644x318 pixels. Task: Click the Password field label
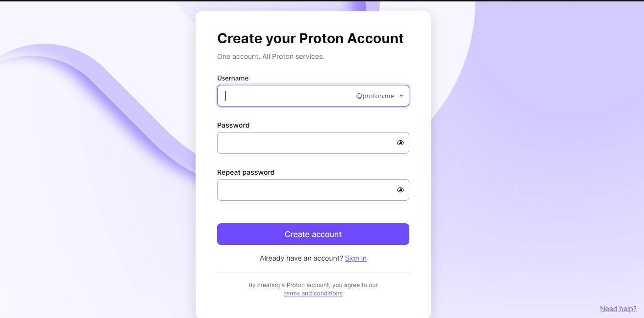[x=233, y=125]
